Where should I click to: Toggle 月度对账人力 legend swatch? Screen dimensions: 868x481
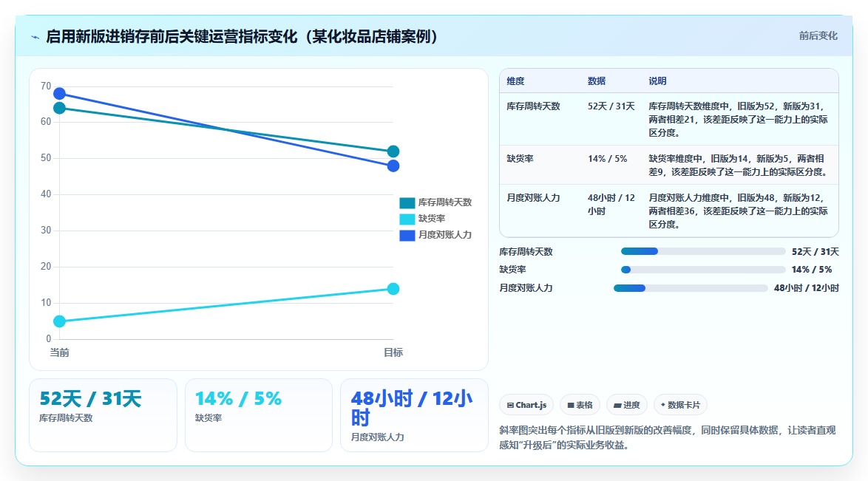(x=407, y=235)
